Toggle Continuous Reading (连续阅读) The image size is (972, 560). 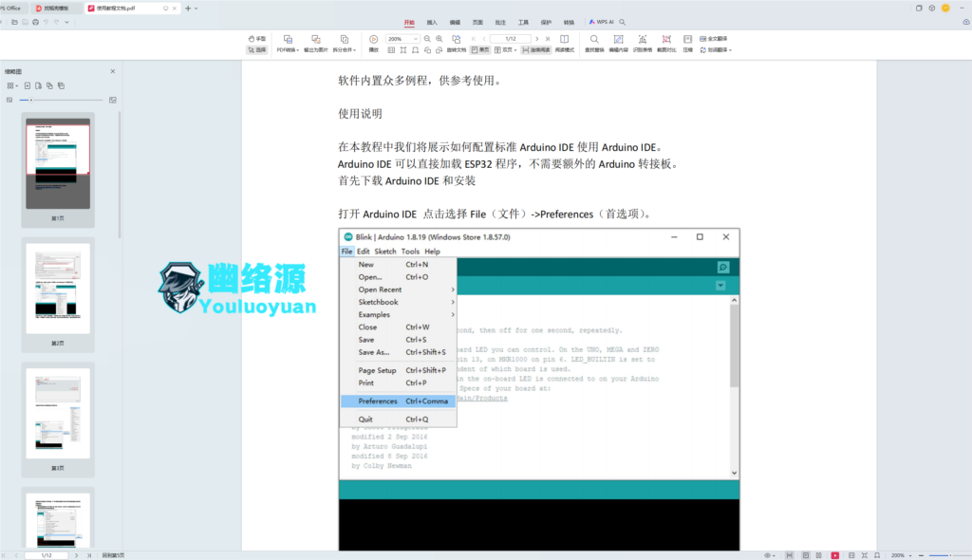(x=536, y=49)
